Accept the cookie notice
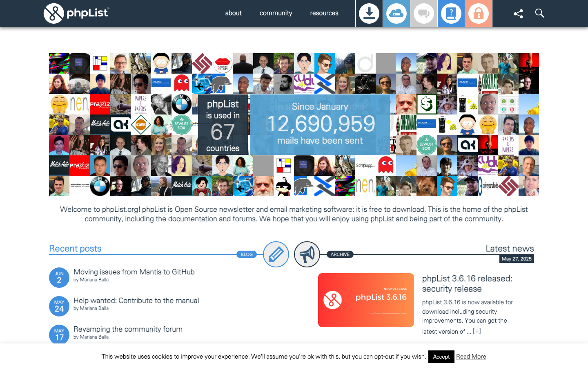 click(x=441, y=357)
